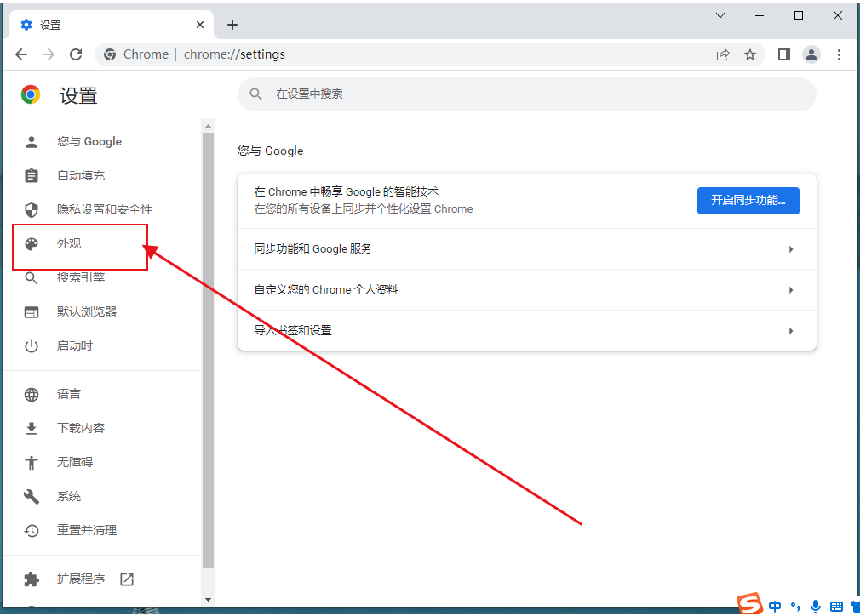This screenshot has height=616, width=860.
Task: Click the share page icon
Action: (723, 54)
